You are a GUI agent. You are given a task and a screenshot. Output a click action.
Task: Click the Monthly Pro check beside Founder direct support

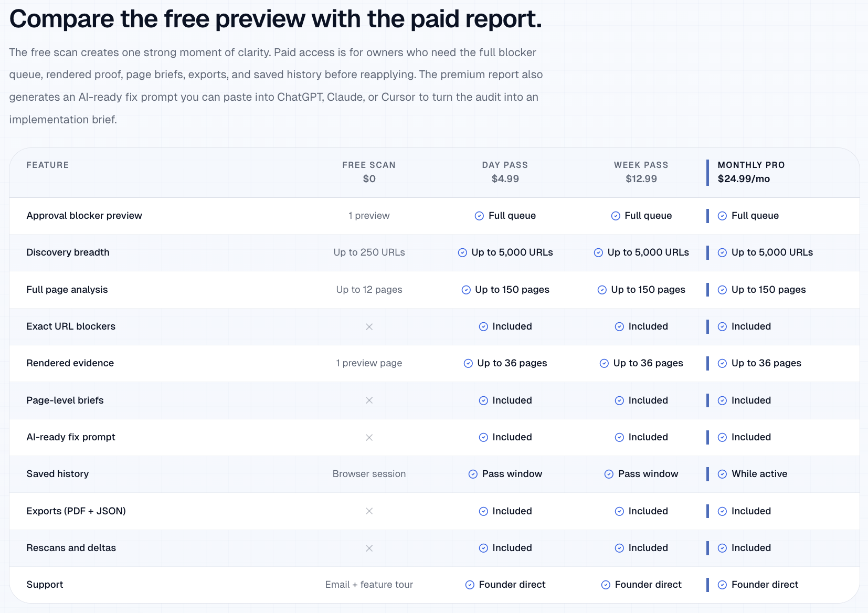(721, 584)
